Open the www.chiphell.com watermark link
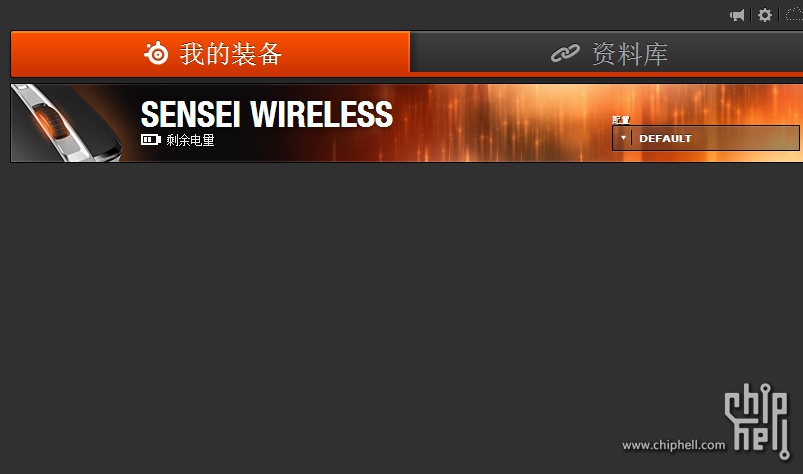 [673, 445]
